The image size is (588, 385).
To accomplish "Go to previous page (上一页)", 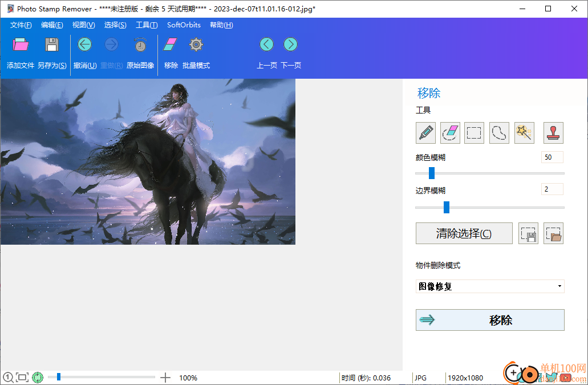I will [267, 44].
